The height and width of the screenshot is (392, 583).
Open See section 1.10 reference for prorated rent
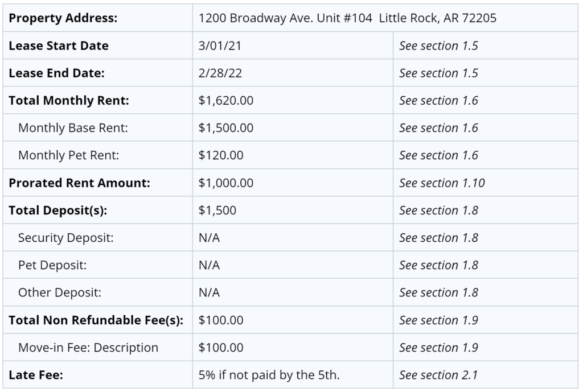click(x=442, y=183)
